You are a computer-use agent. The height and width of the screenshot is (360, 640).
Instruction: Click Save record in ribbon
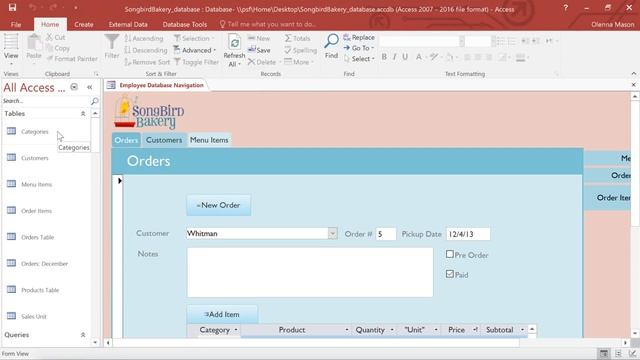(x=259, y=50)
